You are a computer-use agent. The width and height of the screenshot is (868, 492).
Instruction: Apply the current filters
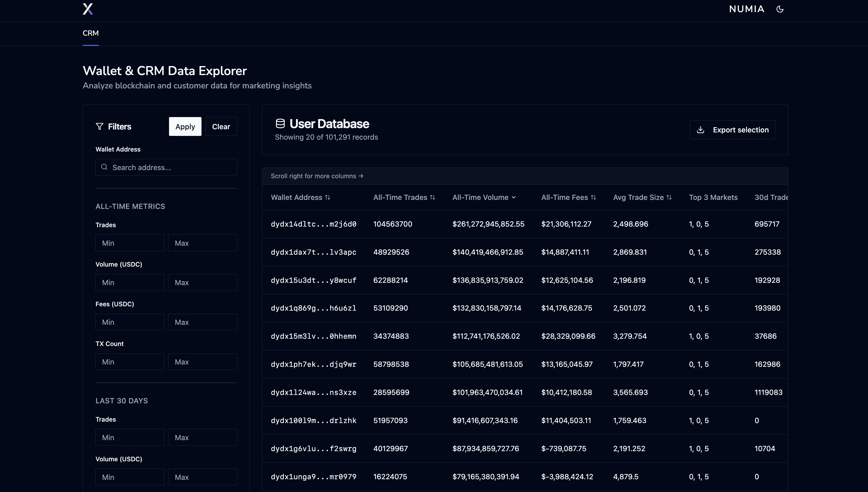point(185,126)
